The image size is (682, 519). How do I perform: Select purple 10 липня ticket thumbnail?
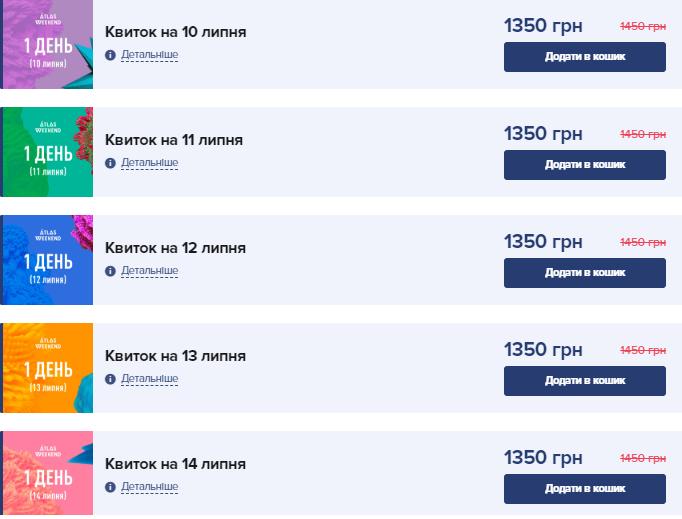tap(47, 44)
